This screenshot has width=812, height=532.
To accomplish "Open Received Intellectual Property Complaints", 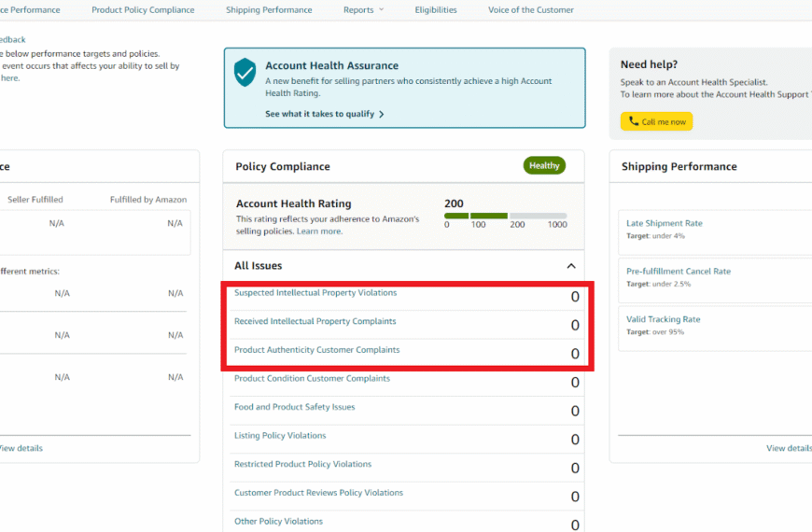I will pos(315,321).
